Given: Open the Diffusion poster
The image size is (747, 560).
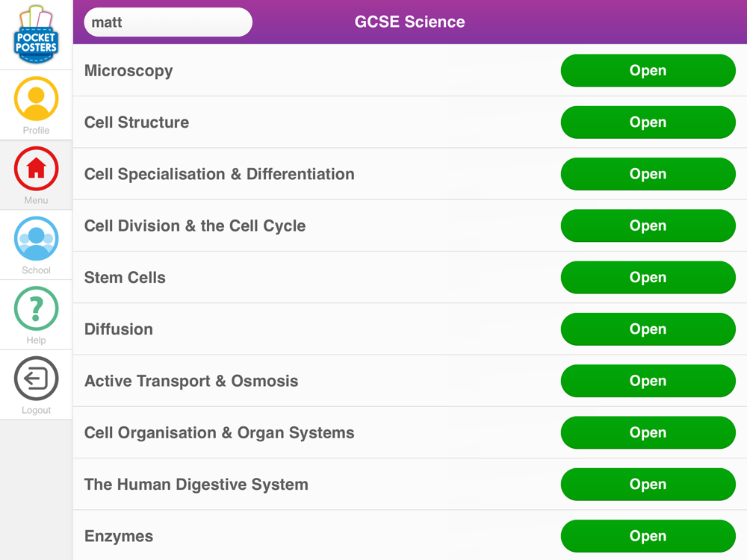Looking at the screenshot, I should coord(648,329).
